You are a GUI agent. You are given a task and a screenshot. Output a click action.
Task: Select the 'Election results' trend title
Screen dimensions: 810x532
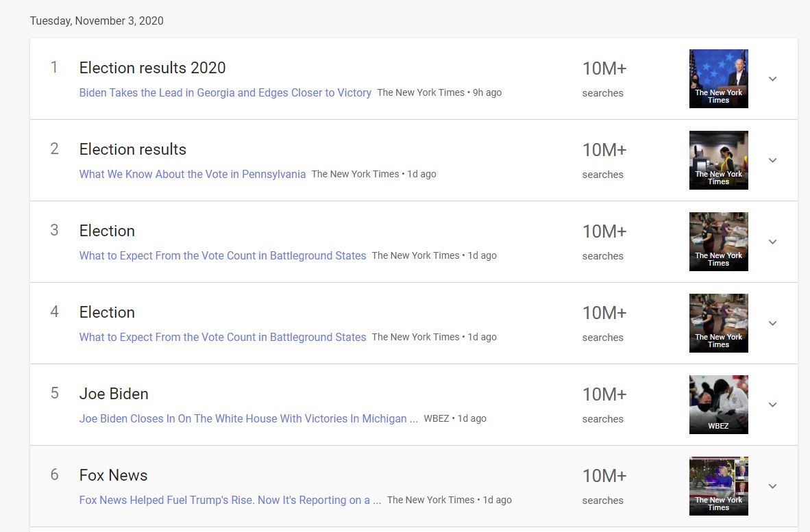(133, 150)
